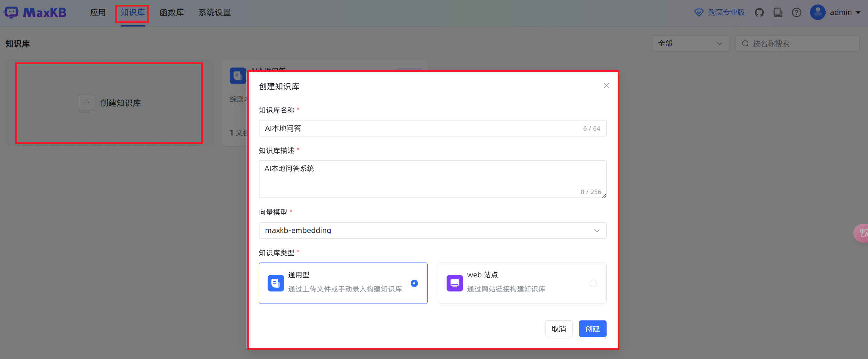This screenshot has width=868, height=359.
Task: Click the help question mark icon
Action: [x=797, y=12]
